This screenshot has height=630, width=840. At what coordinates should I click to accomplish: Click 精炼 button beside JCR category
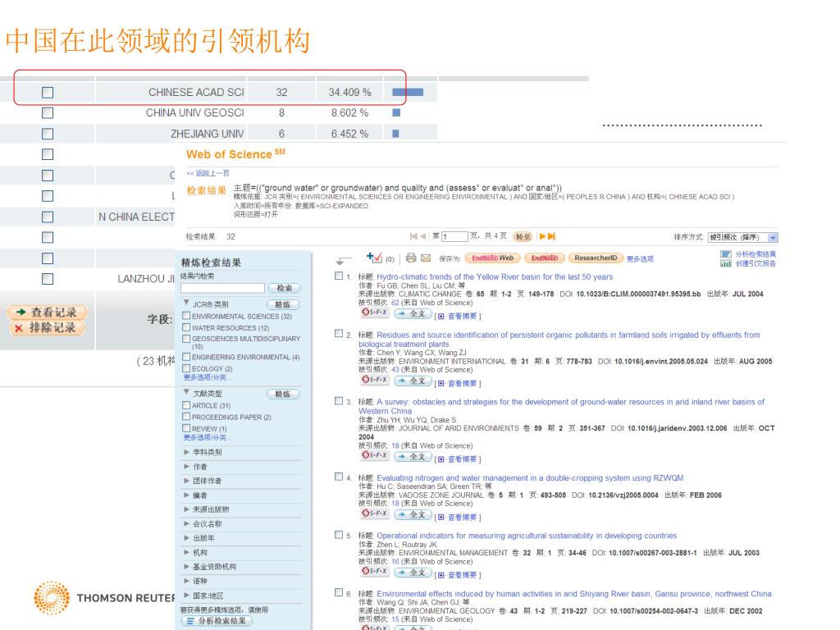[283, 304]
